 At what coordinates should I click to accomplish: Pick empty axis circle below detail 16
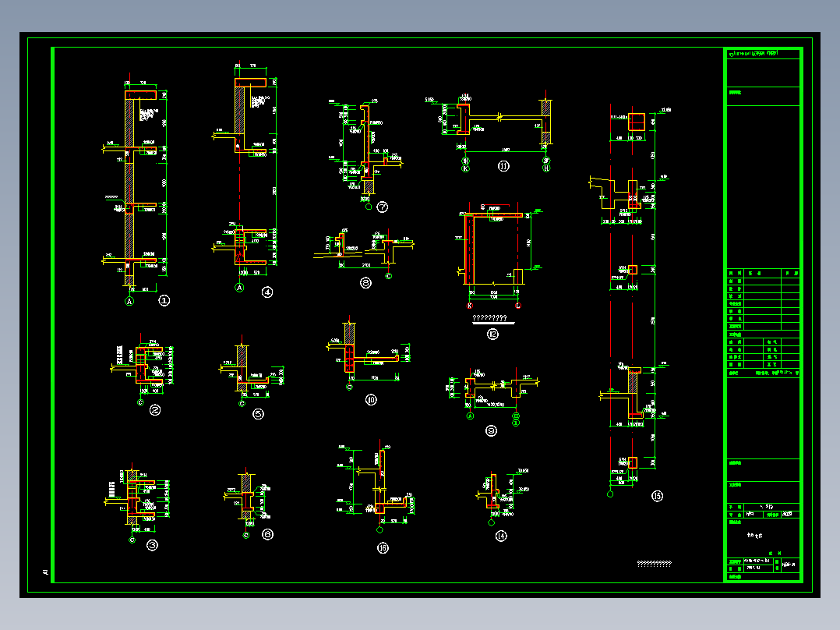pos(379,529)
